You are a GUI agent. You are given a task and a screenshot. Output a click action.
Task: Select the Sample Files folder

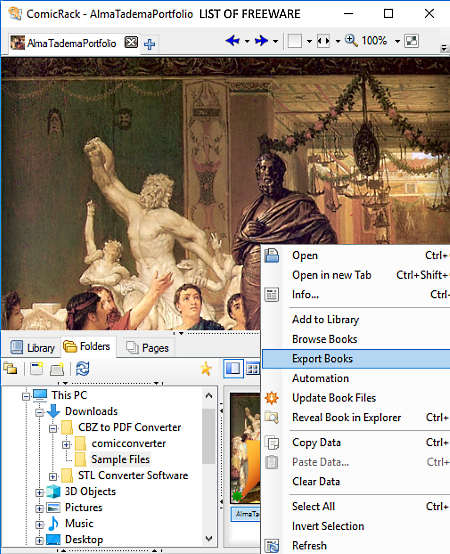(x=120, y=459)
